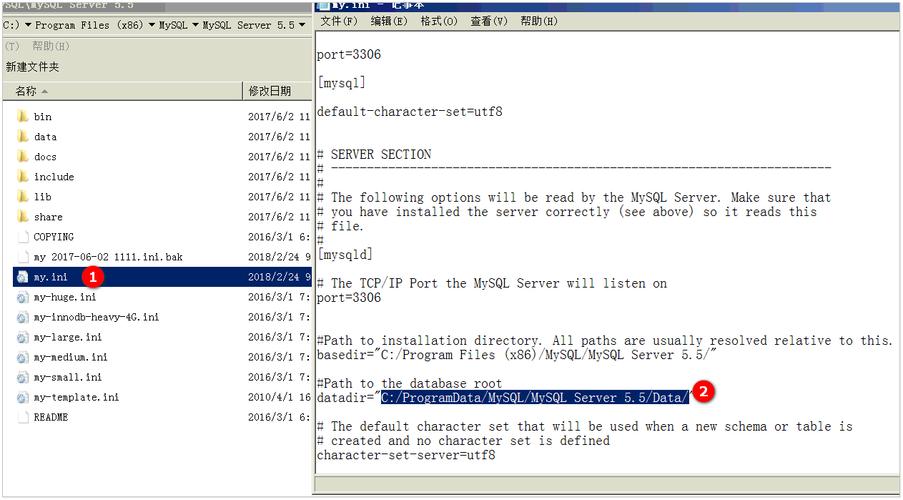Click the character-set-server=utf8 line
Image resolution: width=903 pixels, height=500 pixels.
pyautogui.click(x=406, y=455)
